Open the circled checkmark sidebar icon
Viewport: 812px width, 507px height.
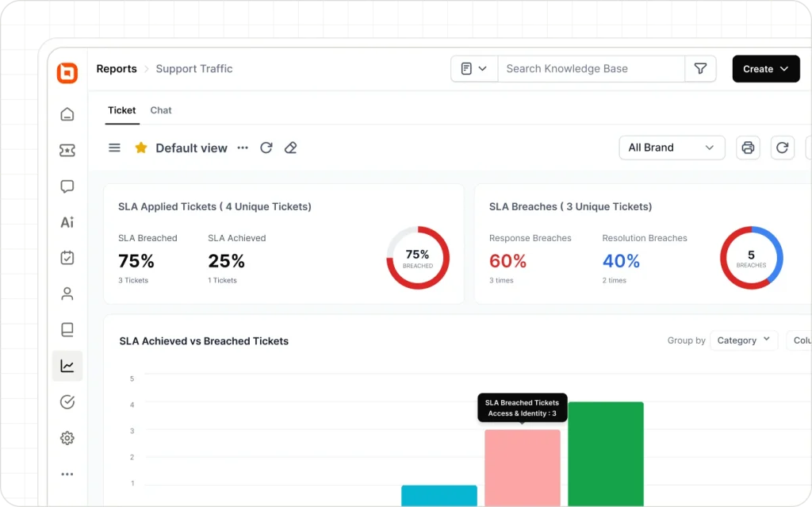click(67, 401)
